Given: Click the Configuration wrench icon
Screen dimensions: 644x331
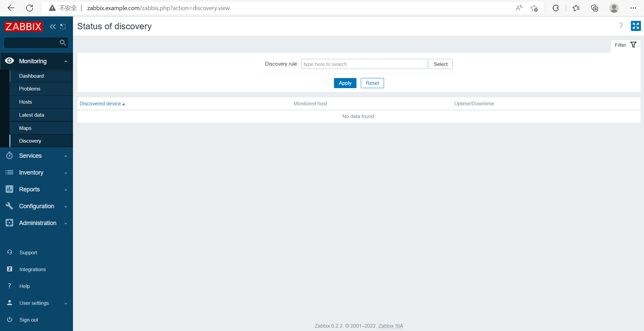Looking at the screenshot, I should [9, 206].
